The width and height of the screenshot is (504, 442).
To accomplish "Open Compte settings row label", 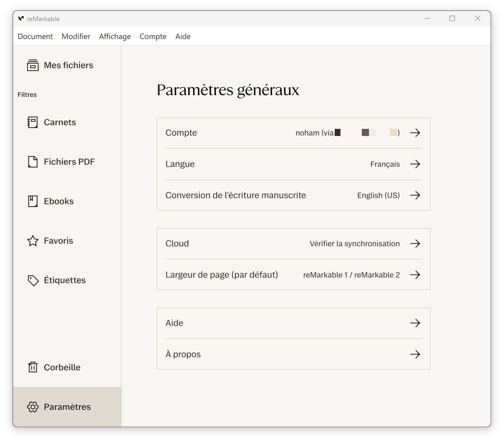I will click(x=181, y=133).
